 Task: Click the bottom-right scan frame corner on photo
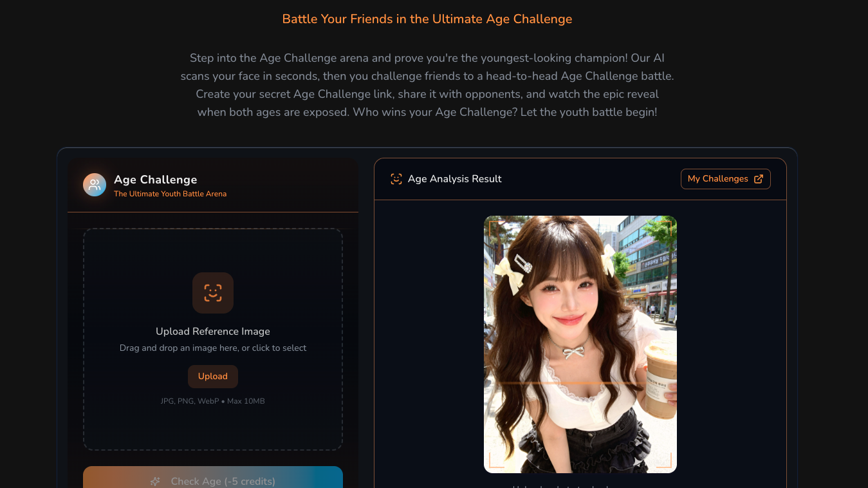pos(665,461)
